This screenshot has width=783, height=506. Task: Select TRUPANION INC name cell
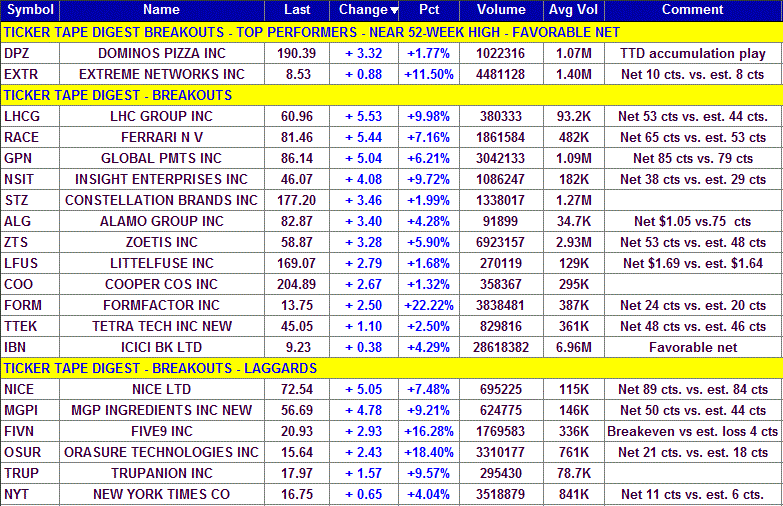pyautogui.click(x=162, y=473)
